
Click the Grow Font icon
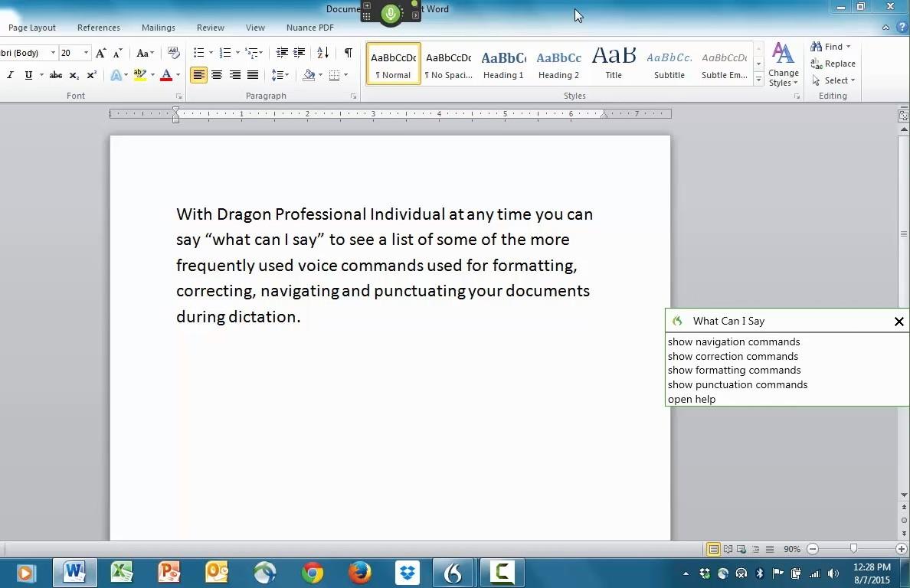pos(100,53)
